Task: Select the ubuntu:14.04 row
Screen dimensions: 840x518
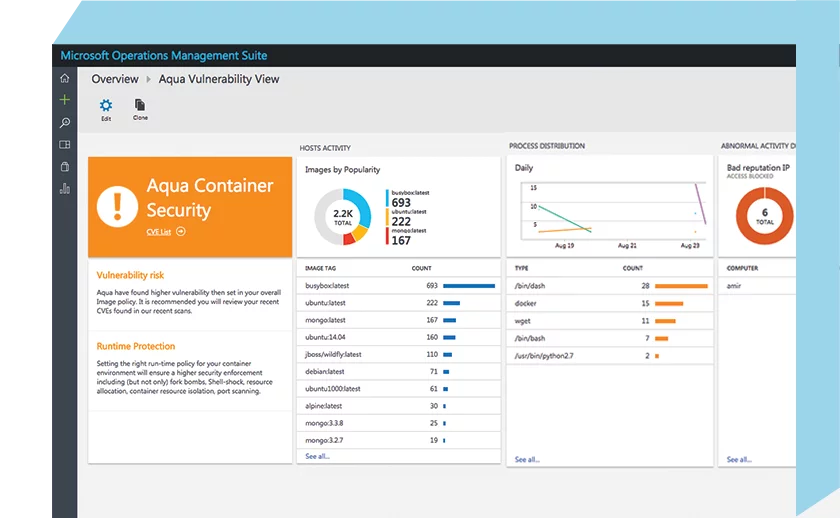Action: tap(399, 337)
